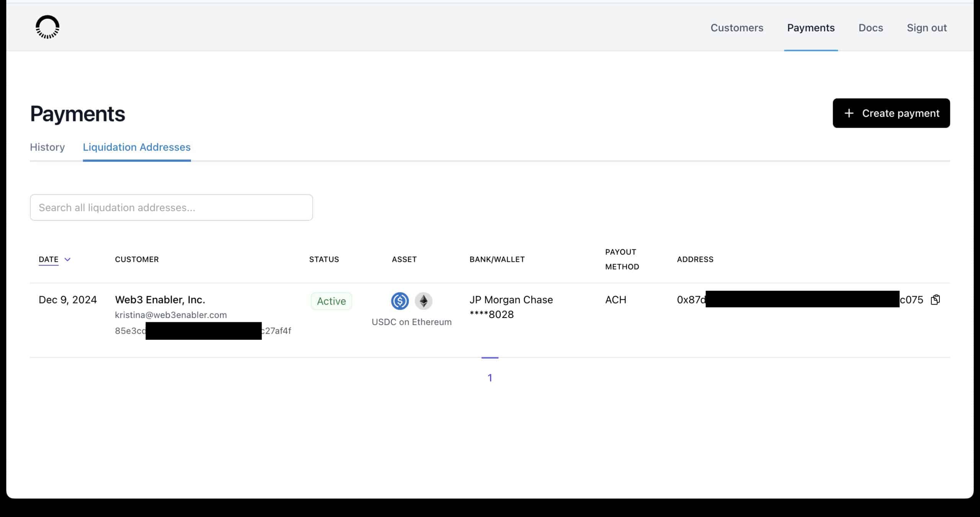
Task: Open the Web3 Enabler, Inc. customer entry
Action: 160,300
